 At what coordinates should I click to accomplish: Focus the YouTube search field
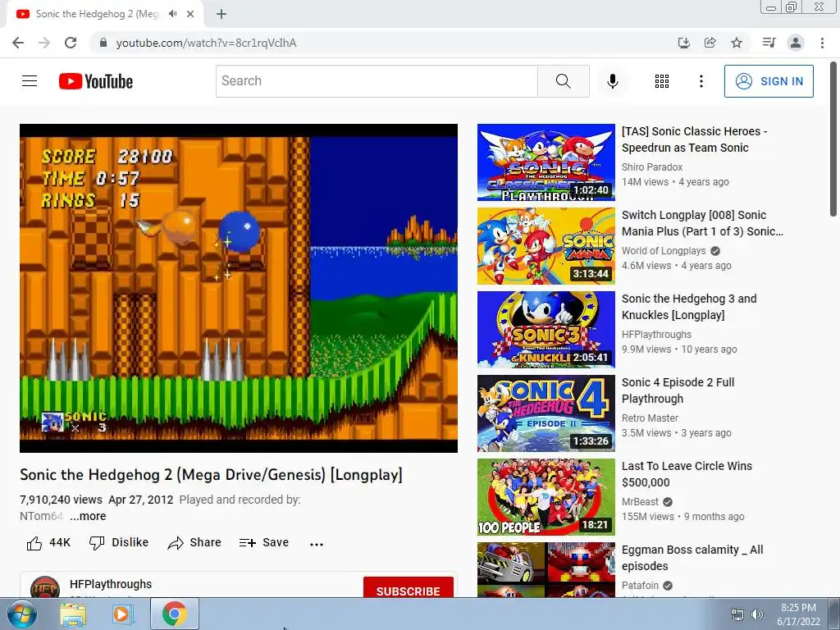click(x=377, y=81)
